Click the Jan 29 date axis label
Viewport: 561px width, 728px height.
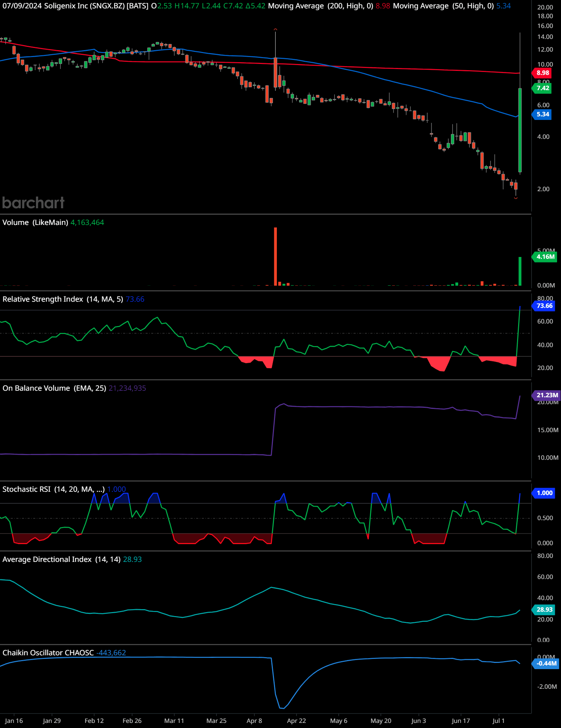pyautogui.click(x=52, y=721)
